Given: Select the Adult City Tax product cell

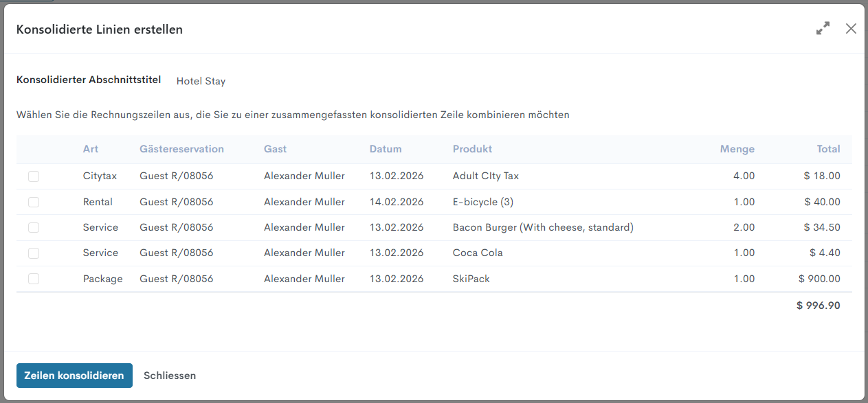Looking at the screenshot, I should (485, 176).
